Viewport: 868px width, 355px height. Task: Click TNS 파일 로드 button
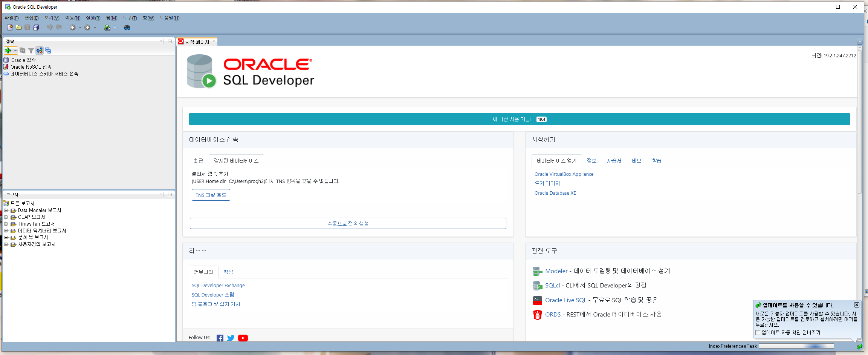211,195
